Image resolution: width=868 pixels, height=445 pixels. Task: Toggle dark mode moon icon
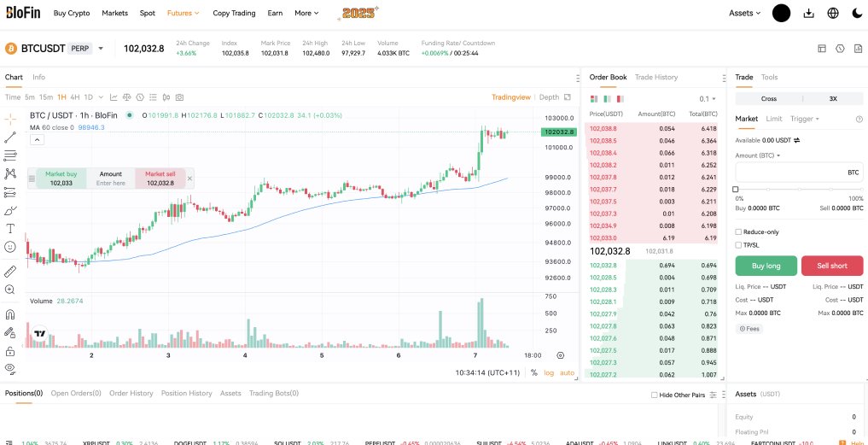(x=856, y=13)
